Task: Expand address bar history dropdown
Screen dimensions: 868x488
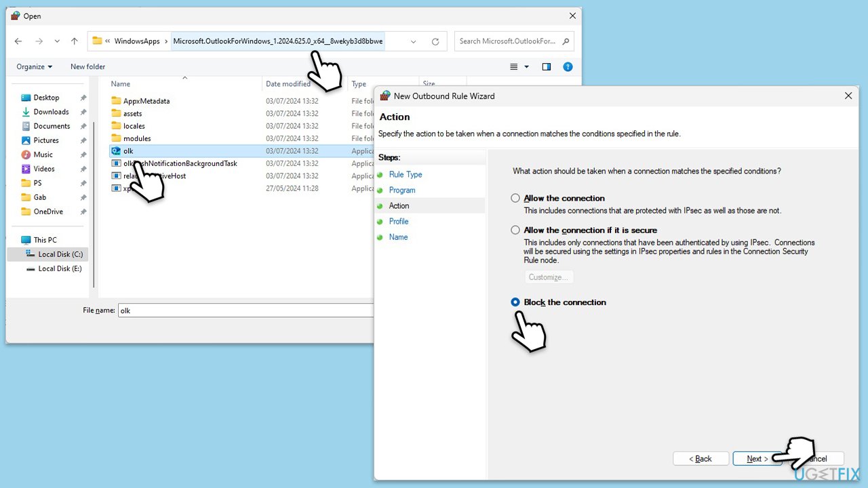Action: [413, 41]
